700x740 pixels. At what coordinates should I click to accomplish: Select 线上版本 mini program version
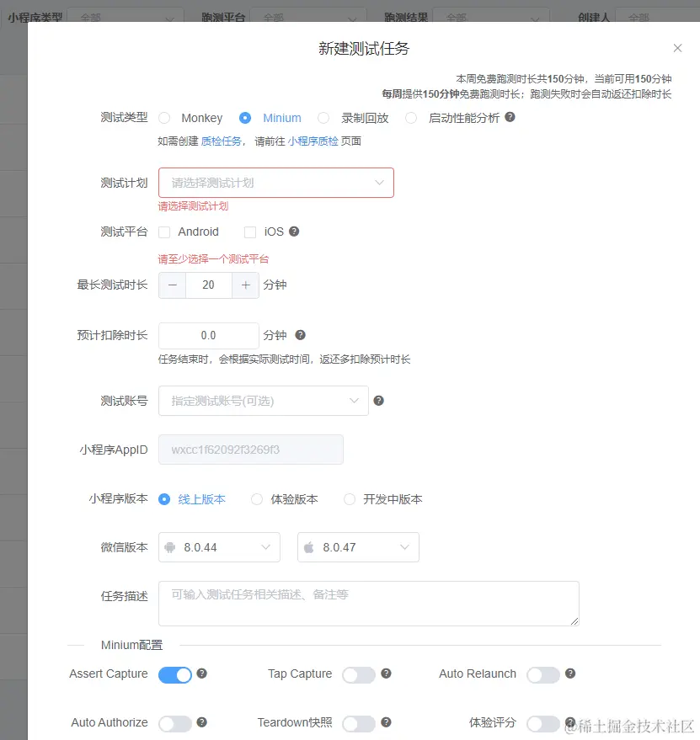[164, 499]
